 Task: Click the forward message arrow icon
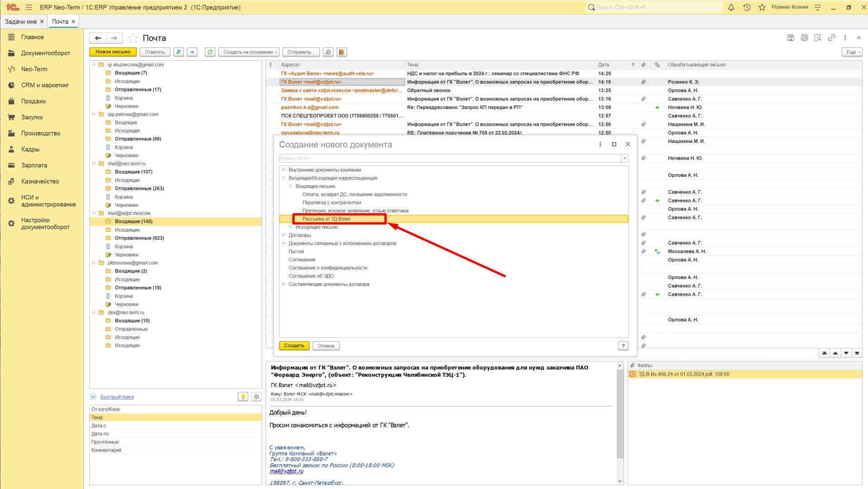(192, 52)
